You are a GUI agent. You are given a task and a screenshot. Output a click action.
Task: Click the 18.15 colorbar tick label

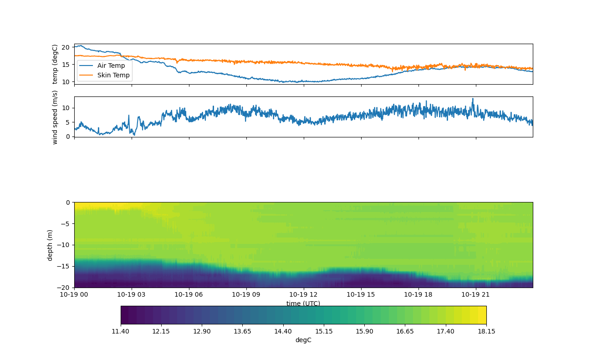click(x=486, y=331)
